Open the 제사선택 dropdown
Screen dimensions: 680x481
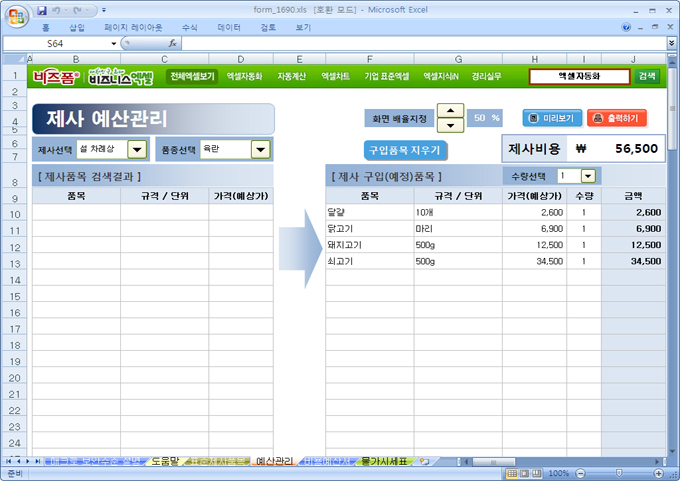tap(137, 150)
